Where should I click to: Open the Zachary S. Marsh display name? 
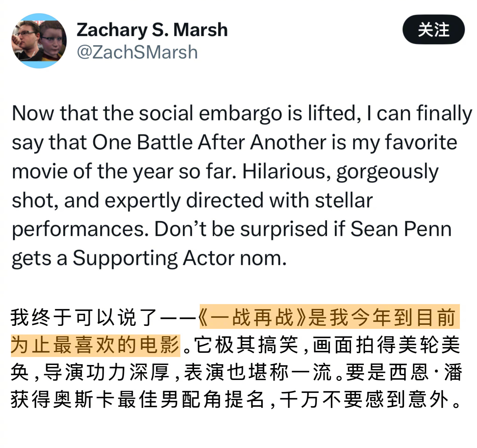(x=152, y=30)
